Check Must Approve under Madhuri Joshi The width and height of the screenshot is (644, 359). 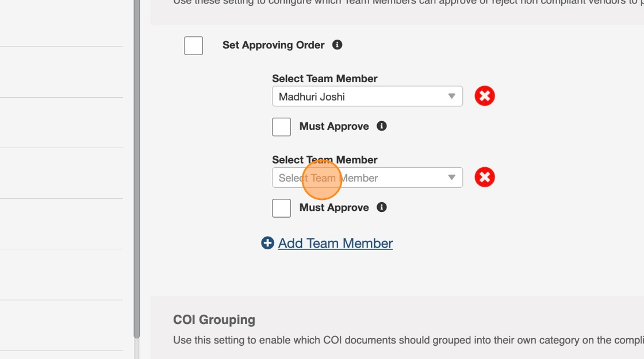coord(282,126)
